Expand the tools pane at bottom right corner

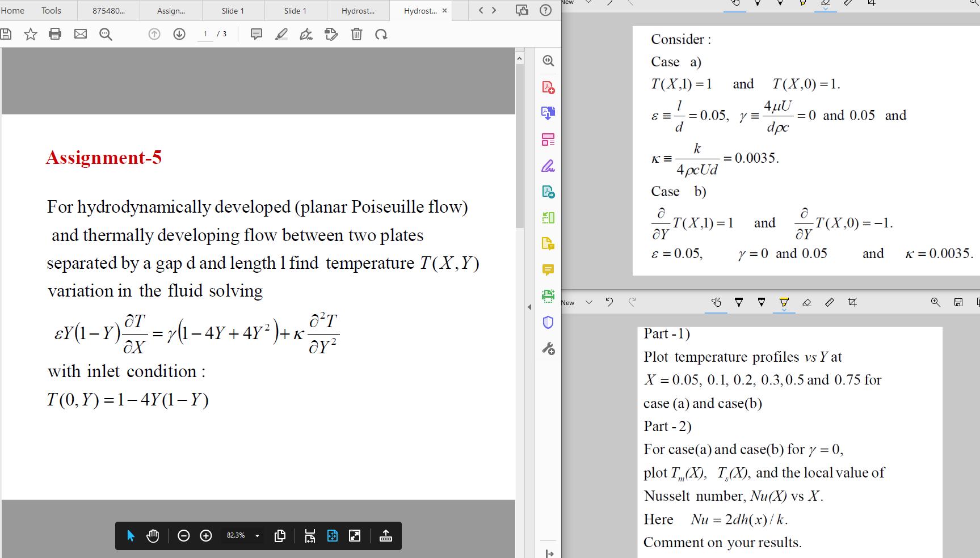(549, 553)
